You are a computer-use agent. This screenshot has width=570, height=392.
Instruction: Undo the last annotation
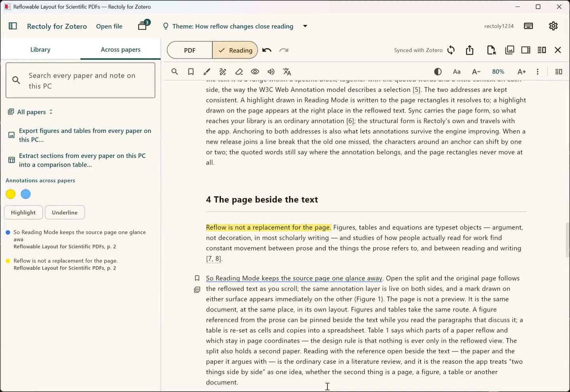pos(267,50)
